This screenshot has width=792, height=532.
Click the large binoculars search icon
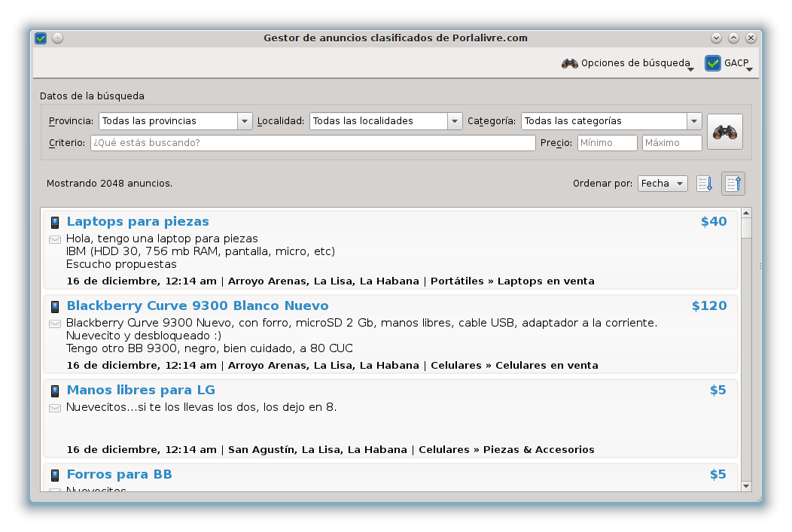point(724,132)
